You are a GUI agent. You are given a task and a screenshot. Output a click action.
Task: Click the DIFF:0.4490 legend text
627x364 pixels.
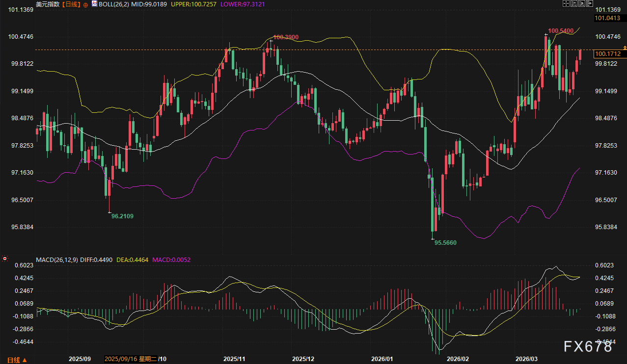click(x=95, y=259)
